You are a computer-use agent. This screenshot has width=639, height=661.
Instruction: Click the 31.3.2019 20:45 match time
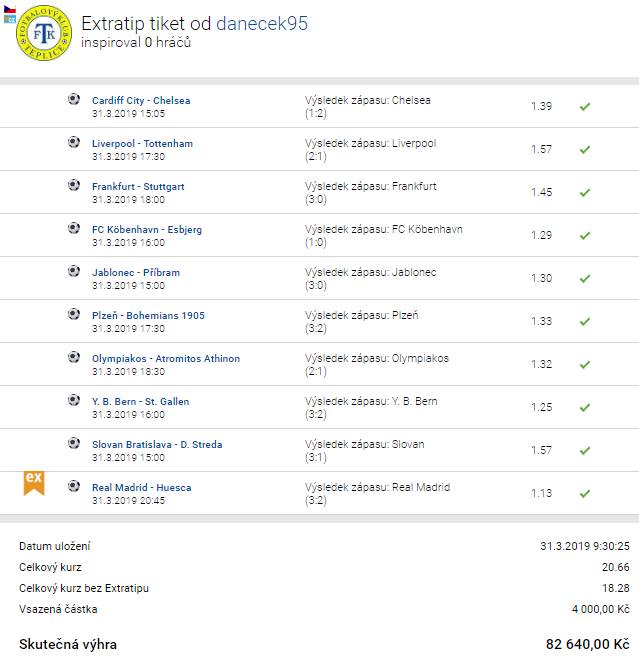(129, 500)
